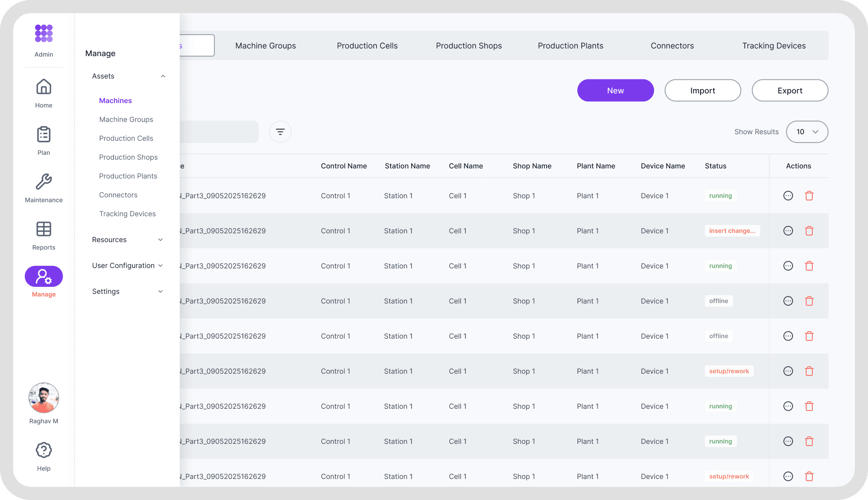
Task: Open the Plan clipboard icon
Action: point(44,135)
